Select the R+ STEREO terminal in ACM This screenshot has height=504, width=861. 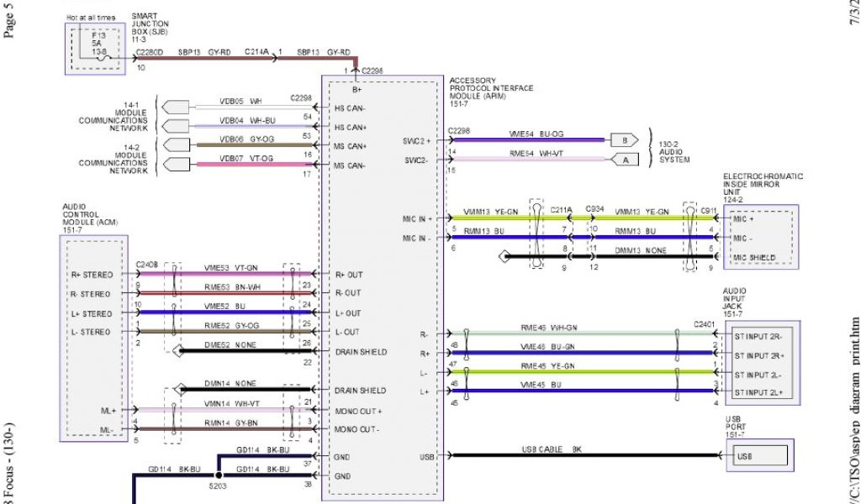pyautogui.click(x=92, y=275)
